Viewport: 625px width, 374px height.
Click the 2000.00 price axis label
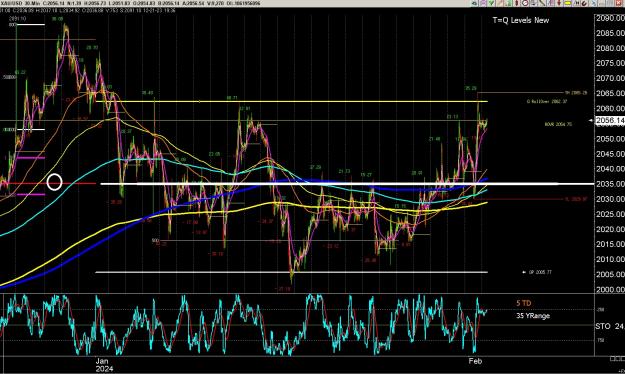pyautogui.click(x=610, y=289)
